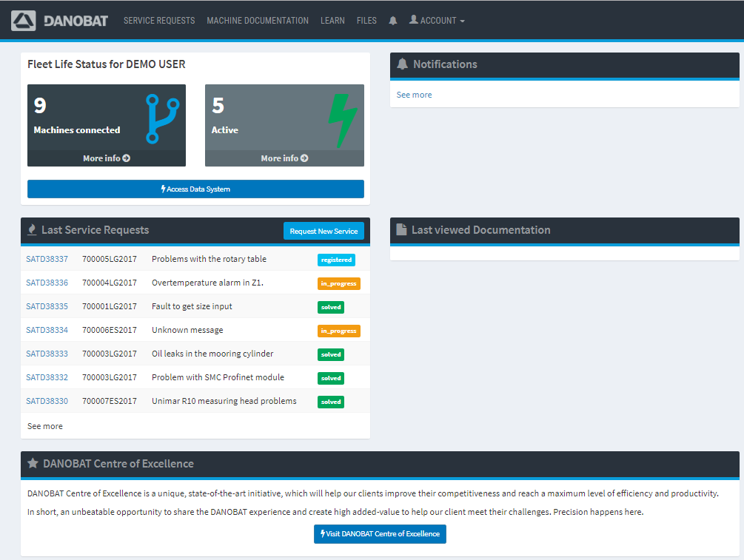Click the star icon beside DANOBAT Centre of Excellence
This screenshot has width=744, height=560.
33,463
